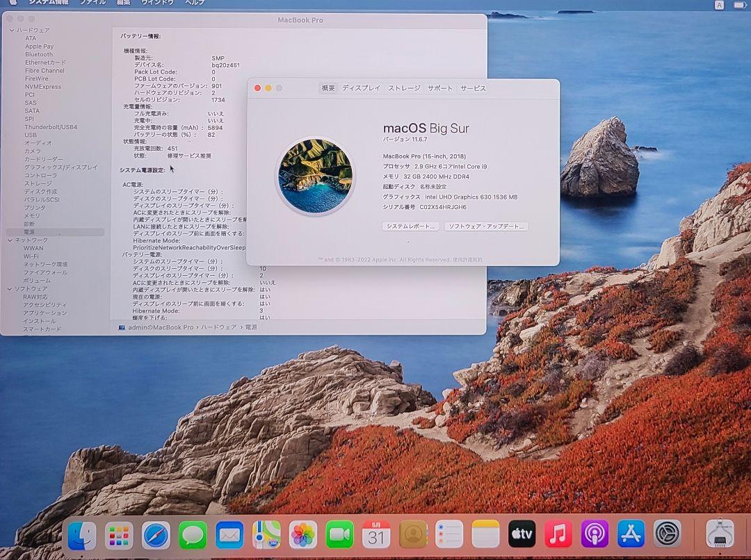
Task: Select グラフィックス/ディスプレイ in the sidebar
Action: pos(60,167)
